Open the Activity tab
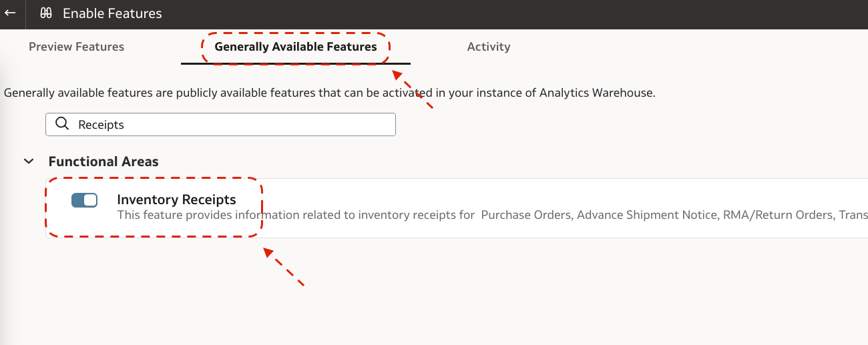This screenshot has height=345, width=868. [489, 47]
